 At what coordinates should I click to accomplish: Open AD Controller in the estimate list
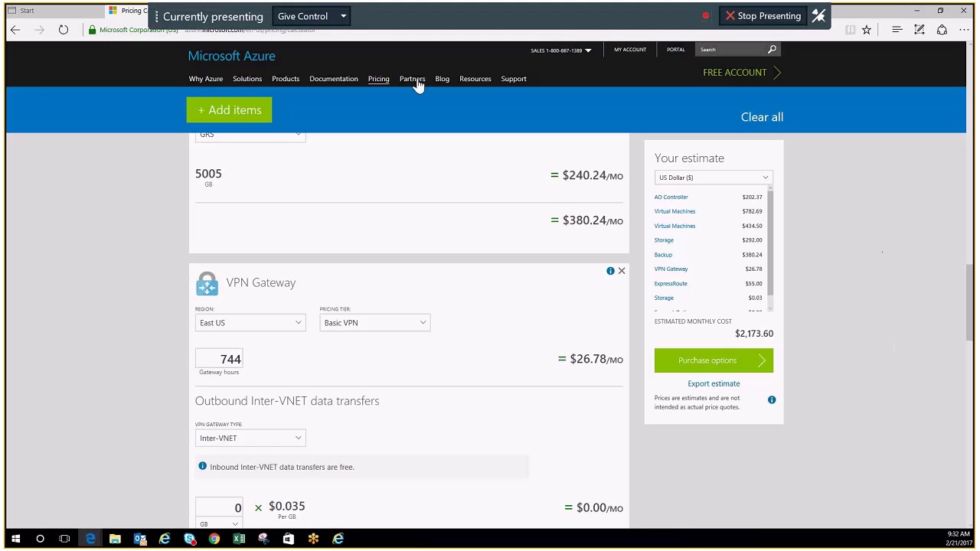[671, 197]
